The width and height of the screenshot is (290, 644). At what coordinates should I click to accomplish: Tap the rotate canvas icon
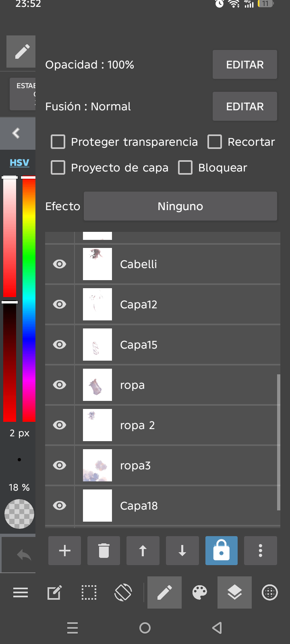(123, 592)
